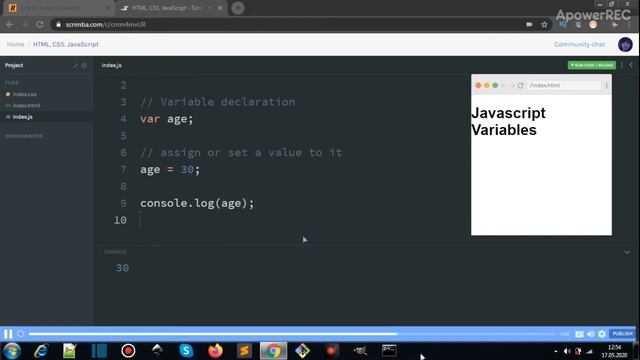Click the scrimba playback progress bar
Viewport: 640px width, 360px height.
point(292,334)
